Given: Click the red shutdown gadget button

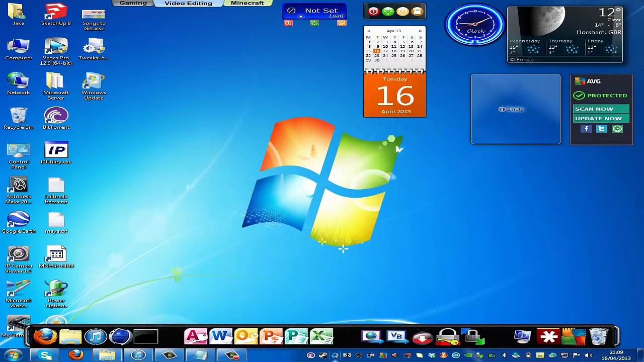Looking at the screenshot, I should point(373,11).
